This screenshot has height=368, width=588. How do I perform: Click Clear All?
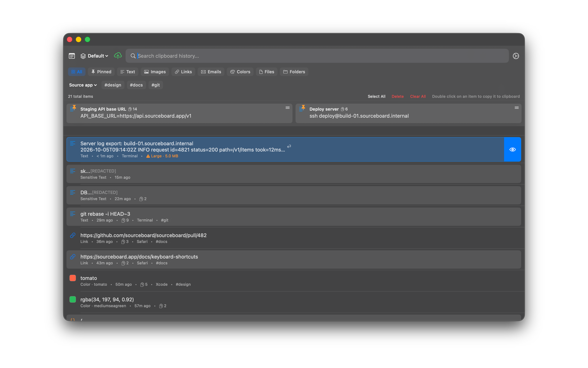(x=418, y=96)
